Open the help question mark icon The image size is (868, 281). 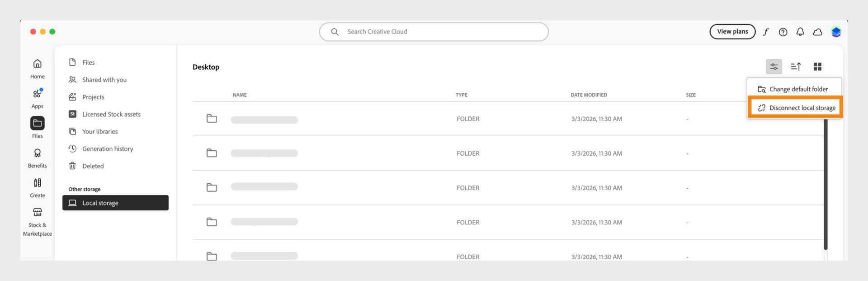(x=783, y=32)
